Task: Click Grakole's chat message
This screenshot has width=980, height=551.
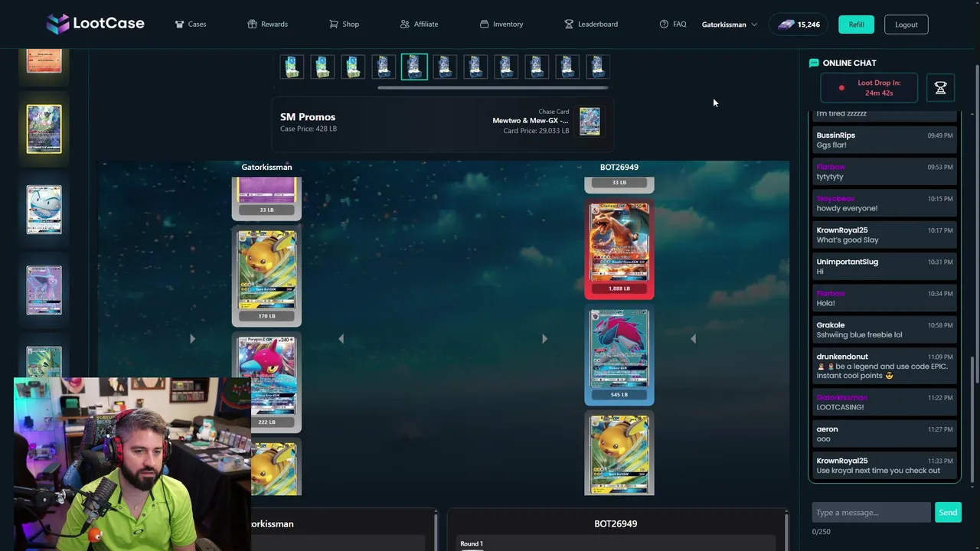Action: coord(884,330)
